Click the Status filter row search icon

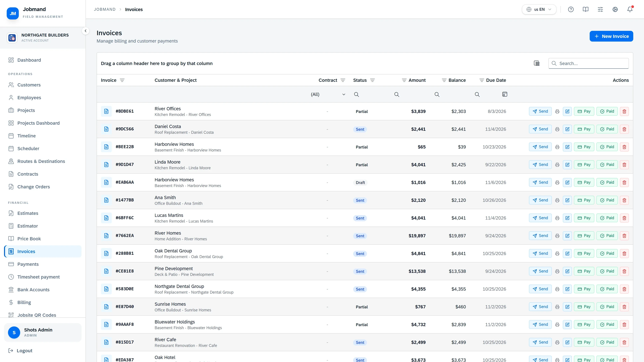coord(357,94)
